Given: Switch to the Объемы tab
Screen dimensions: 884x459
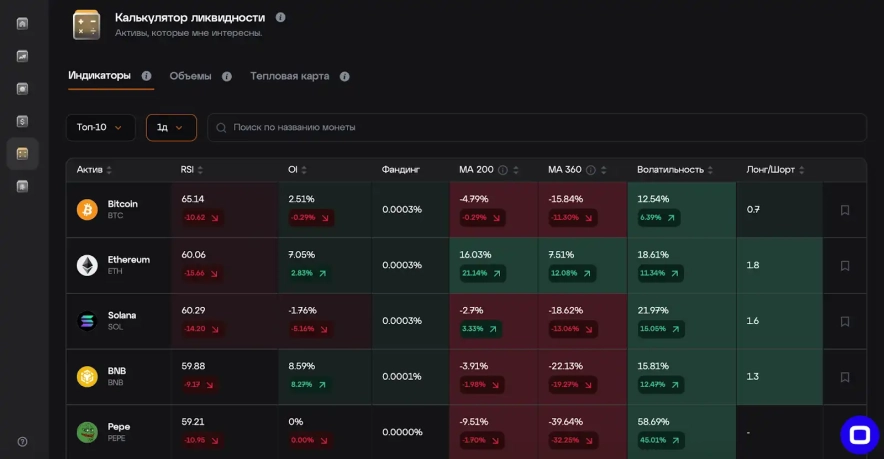Looking at the screenshot, I should pyautogui.click(x=190, y=76).
